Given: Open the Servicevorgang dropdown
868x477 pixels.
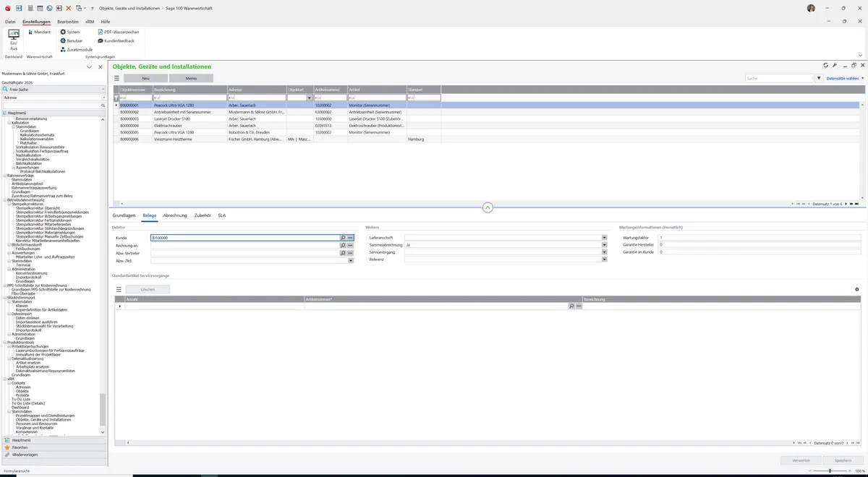Looking at the screenshot, I should [x=604, y=252].
